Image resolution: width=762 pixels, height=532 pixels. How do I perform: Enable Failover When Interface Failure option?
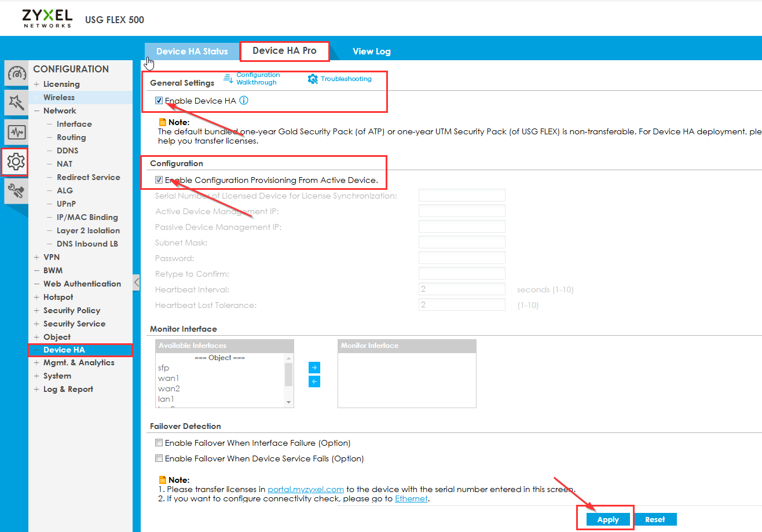click(x=159, y=442)
